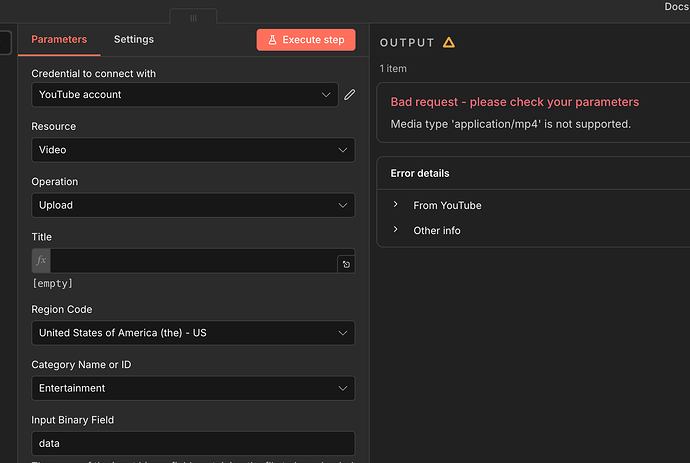Grab the drag handle above the panel
Screen dimensions: 690x463
click(193, 18)
